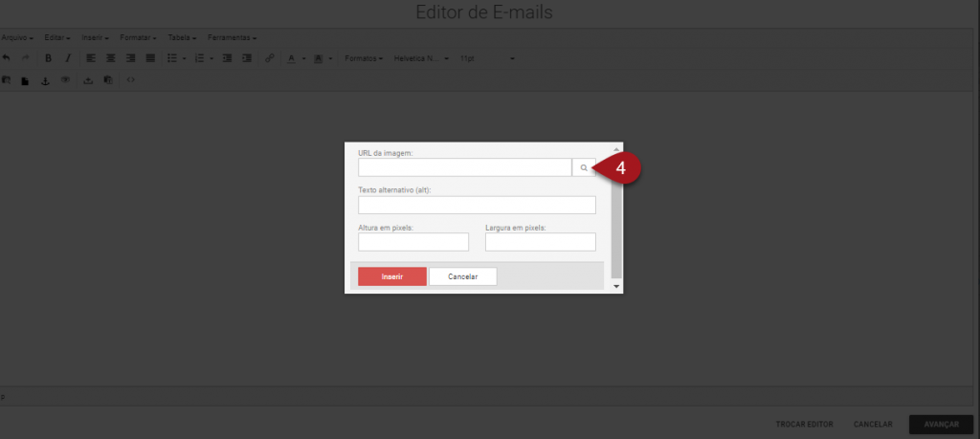Open the 11pt font size dropdown
The height and width of the screenshot is (439, 980).
click(487, 58)
